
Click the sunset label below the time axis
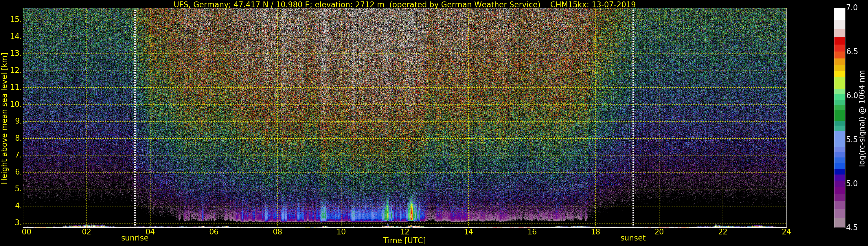pos(633,238)
